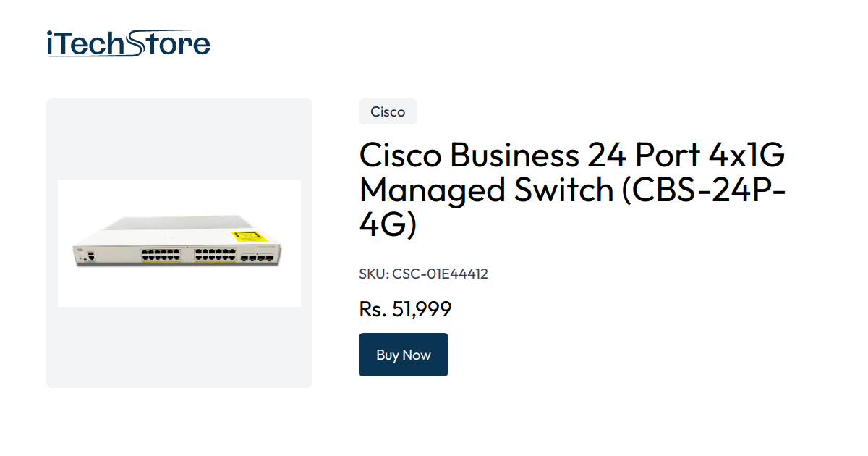Select the product title heading
This screenshot has width=868, height=456.
point(571,190)
